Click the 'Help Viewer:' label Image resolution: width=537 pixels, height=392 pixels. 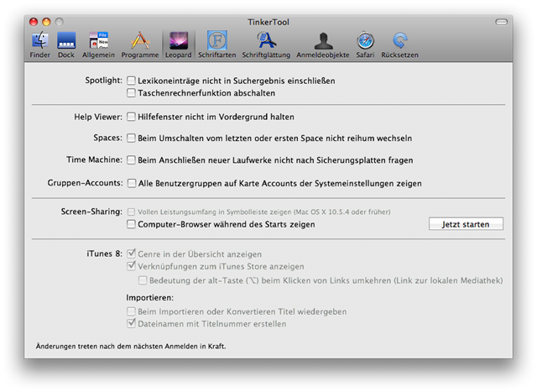tap(98, 117)
